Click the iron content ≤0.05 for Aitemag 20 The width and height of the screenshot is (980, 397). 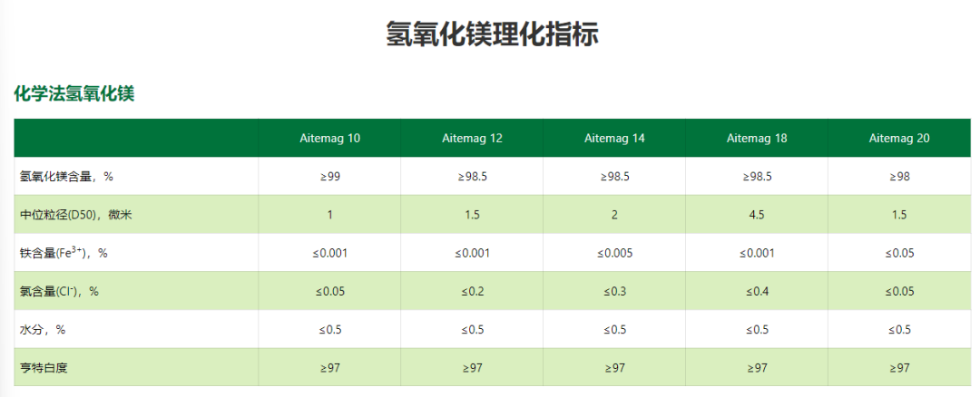(x=899, y=253)
